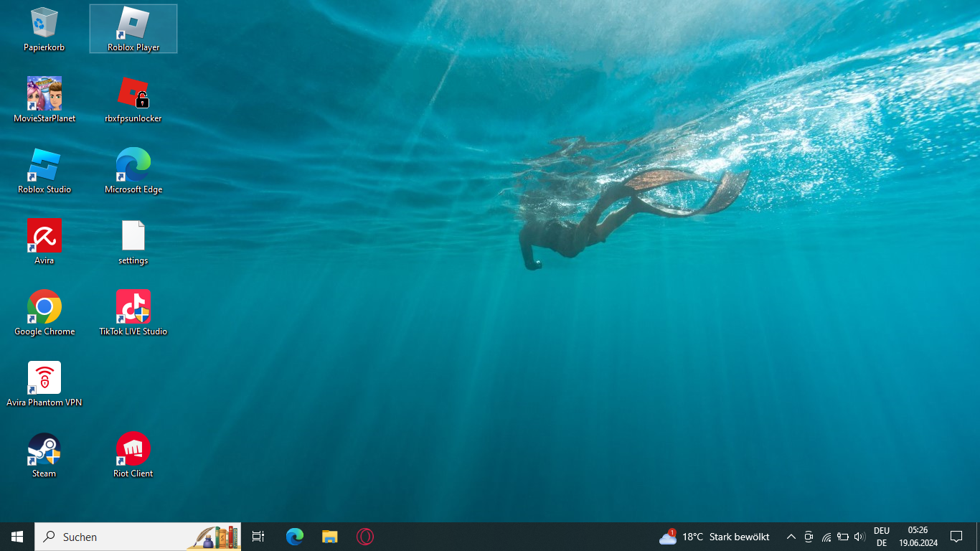The height and width of the screenshot is (551, 980).
Task: Click the DEU DE language indicator
Action: tap(882, 537)
